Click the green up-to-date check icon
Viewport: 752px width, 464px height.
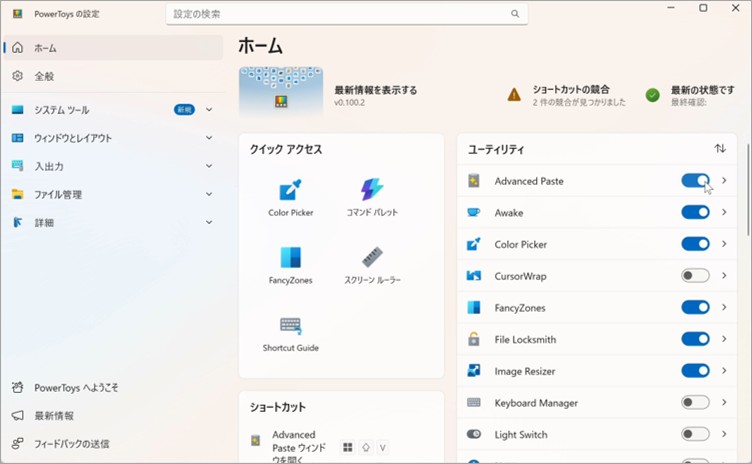coord(652,95)
